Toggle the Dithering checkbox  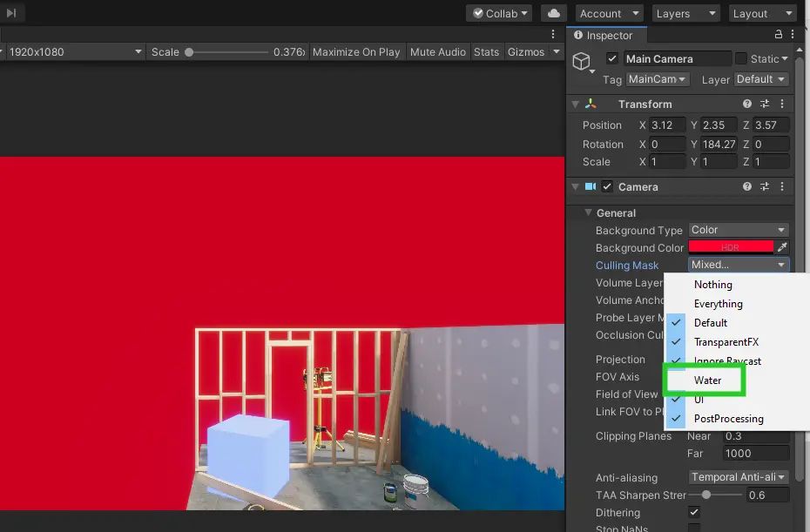click(693, 513)
